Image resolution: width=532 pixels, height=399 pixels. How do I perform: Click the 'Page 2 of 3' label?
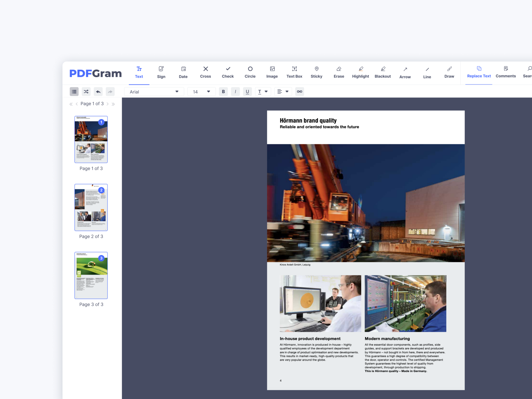click(91, 236)
